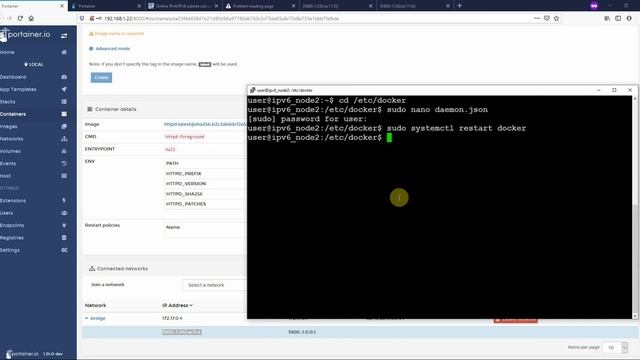This screenshot has width=640, height=360.
Task: Open Containers via its sidebar icon
Action: click(64, 114)
